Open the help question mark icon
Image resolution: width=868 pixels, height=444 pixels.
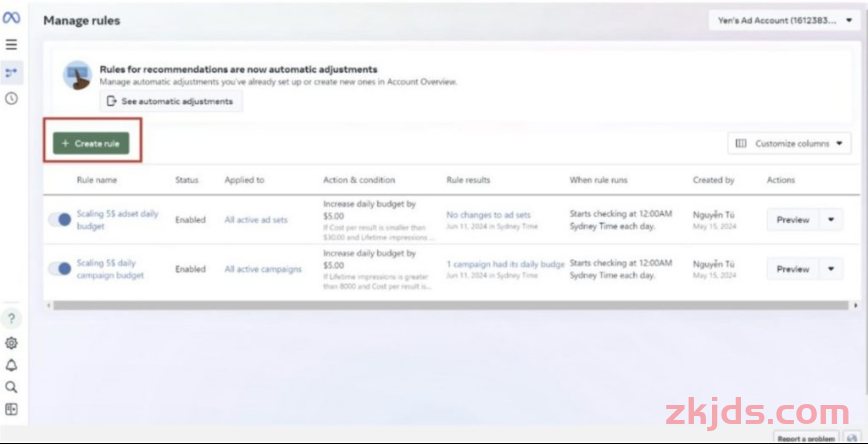point(11,318)
